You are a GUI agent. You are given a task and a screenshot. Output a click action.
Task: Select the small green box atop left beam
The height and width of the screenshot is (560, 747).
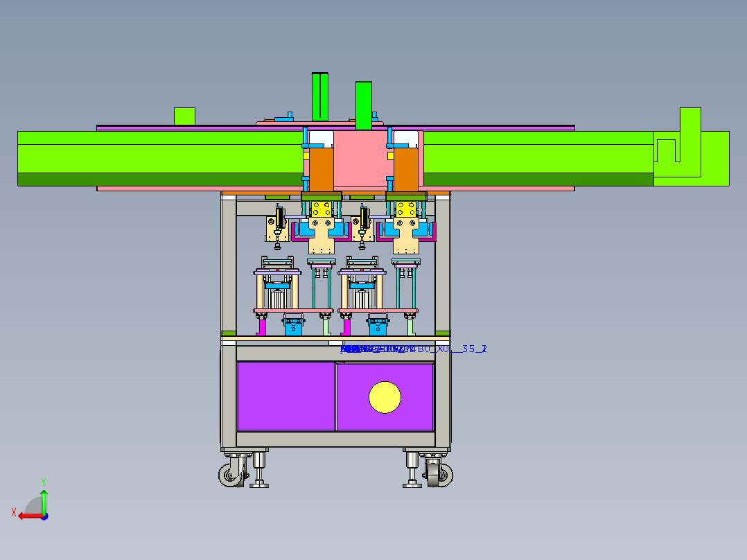click(184, 116)
